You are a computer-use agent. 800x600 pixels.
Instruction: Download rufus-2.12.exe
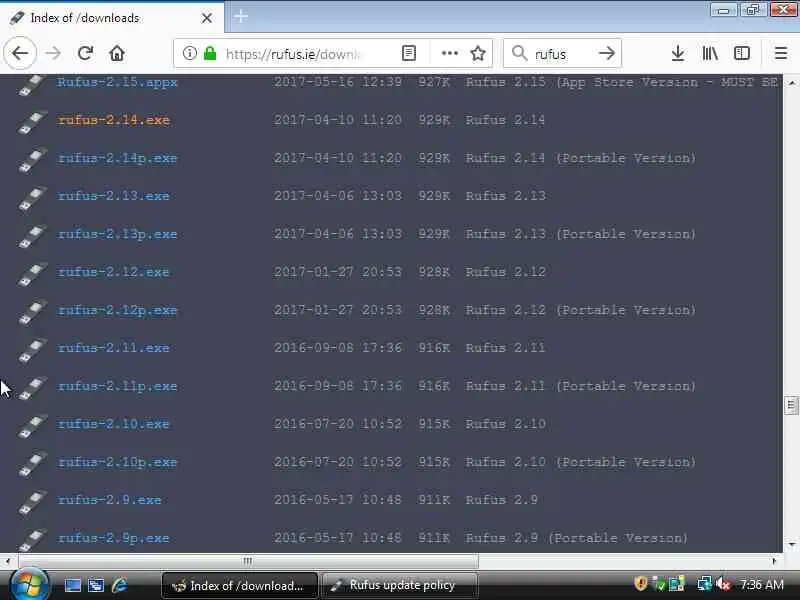113,272
